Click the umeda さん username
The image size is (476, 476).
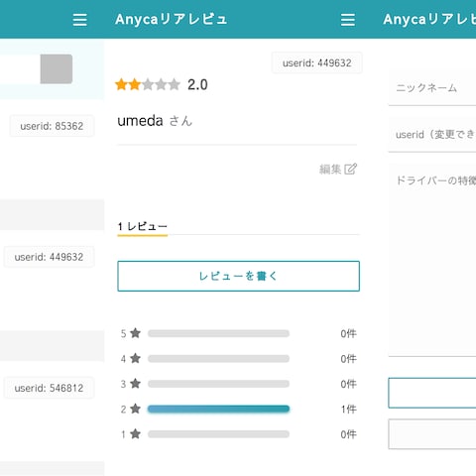pos(155,121)
